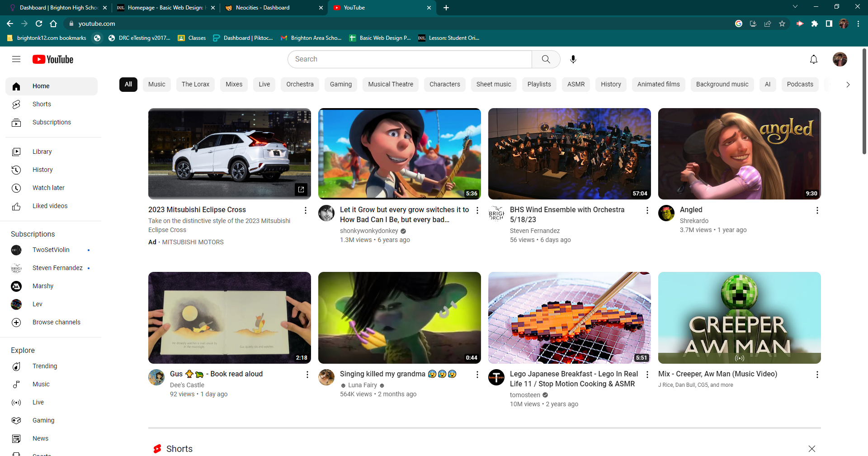Open more options for Lego Japanese Breakfast video
This screenshot has width=868, height=456.
[x=647, y=375]
